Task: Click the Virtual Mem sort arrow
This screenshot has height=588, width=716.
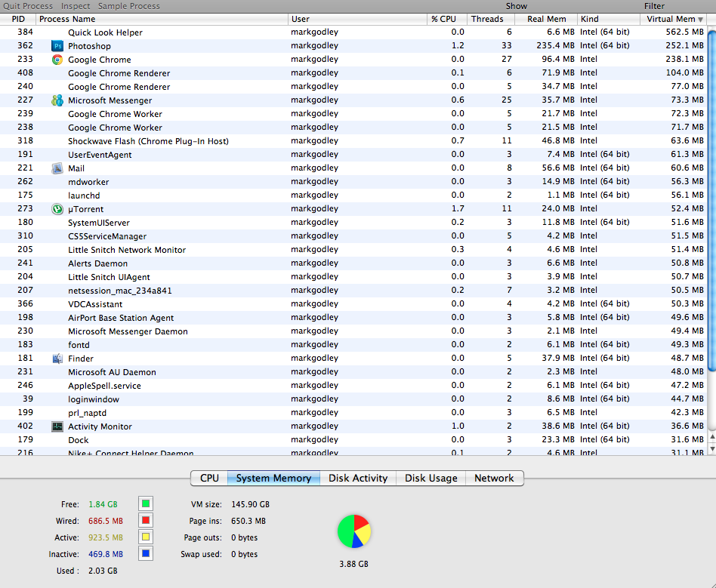Action: [700, 19]
